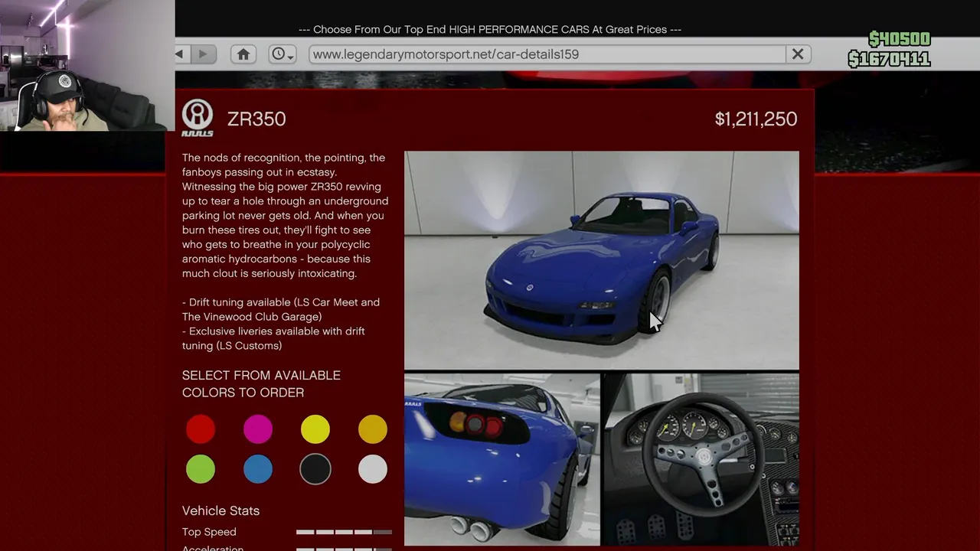Click the Top Speed stat bar
Image resolution: width=980 pixels, height=551 pixels.
344,532
